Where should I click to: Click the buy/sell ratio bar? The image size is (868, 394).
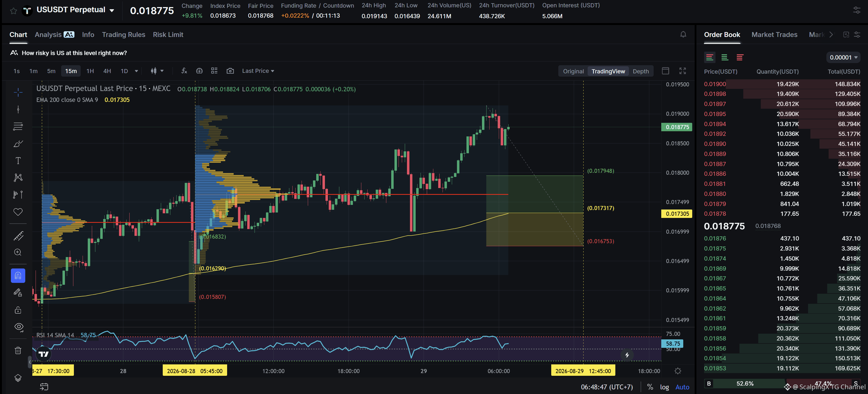(782, 383)
